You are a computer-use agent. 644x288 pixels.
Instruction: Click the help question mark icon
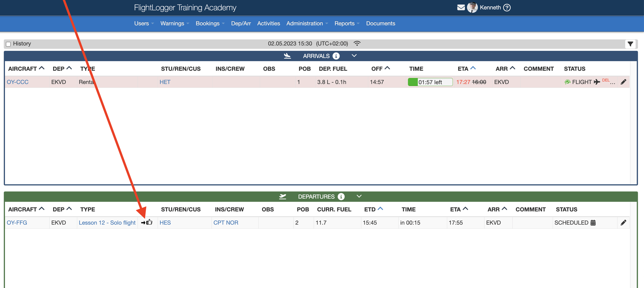(x=507, y=7)
